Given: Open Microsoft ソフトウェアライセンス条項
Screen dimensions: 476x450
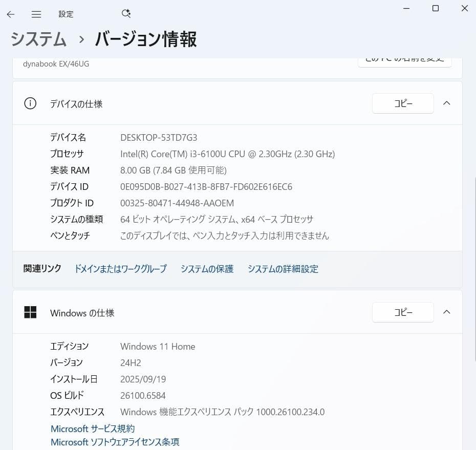Looking at the screenshot, I should [115, 442].
